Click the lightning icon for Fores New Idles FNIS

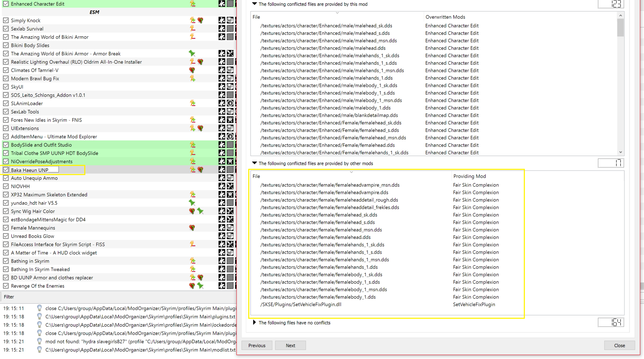193,120
